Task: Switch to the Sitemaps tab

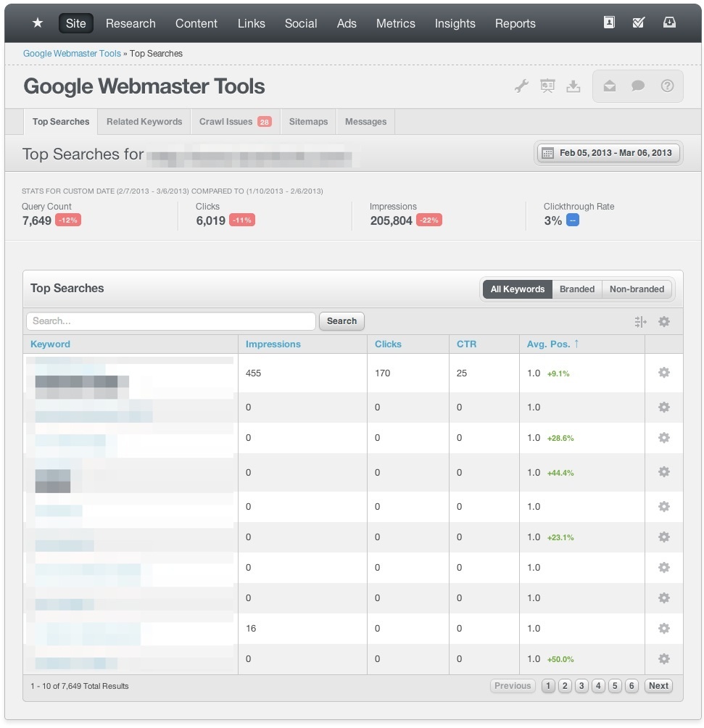Action: point(308,122)
